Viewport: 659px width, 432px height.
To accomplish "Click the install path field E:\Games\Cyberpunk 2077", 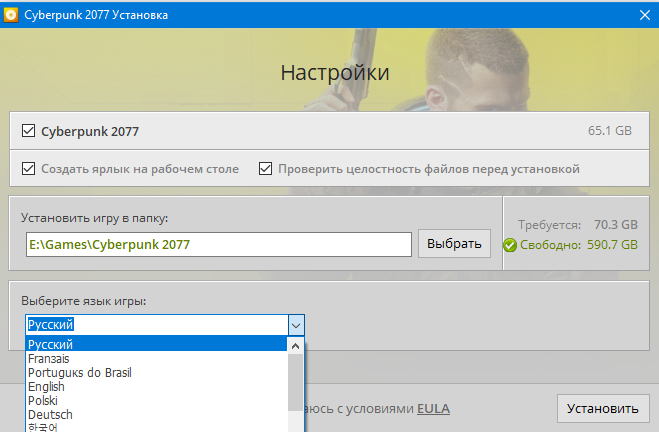I will [219, 244].
